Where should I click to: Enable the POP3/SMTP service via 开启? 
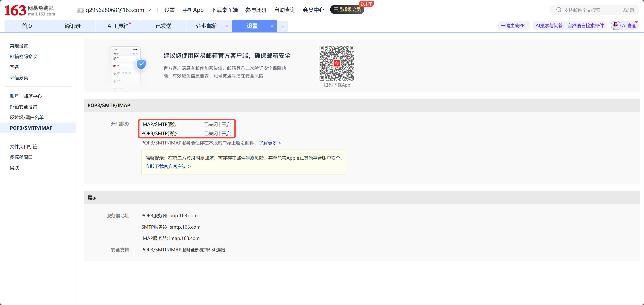226,133
